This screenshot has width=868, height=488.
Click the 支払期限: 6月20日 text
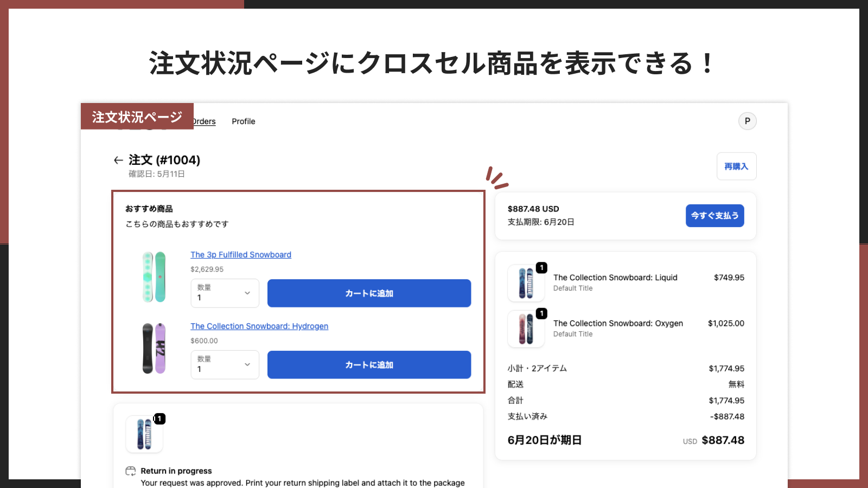point(541,222)
